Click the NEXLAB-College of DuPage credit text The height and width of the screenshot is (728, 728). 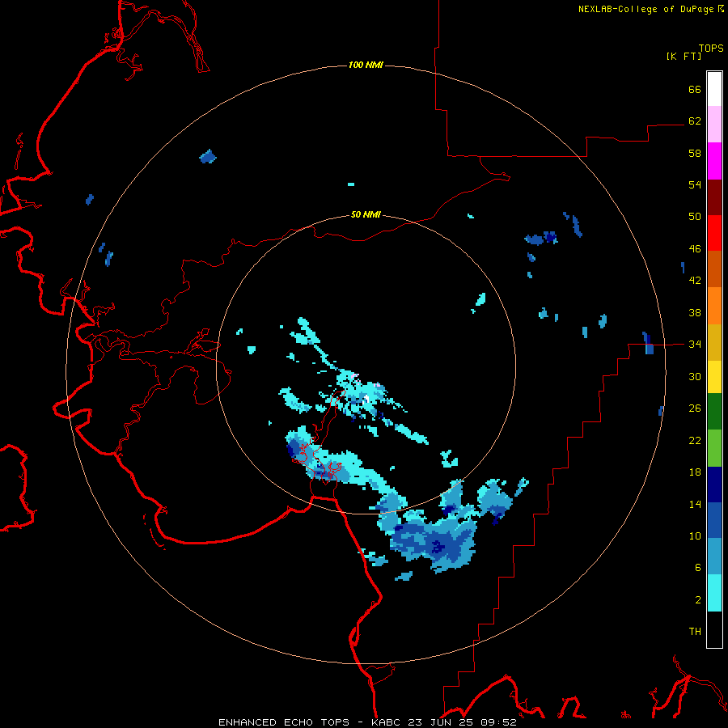pyautogui.click(x=650, y=9)
